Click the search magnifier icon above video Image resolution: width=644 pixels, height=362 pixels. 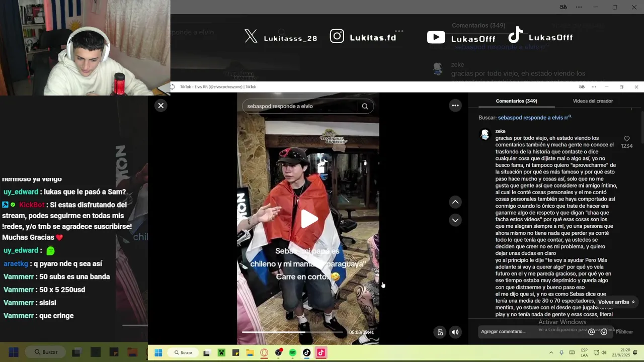[x=365, y=106]
